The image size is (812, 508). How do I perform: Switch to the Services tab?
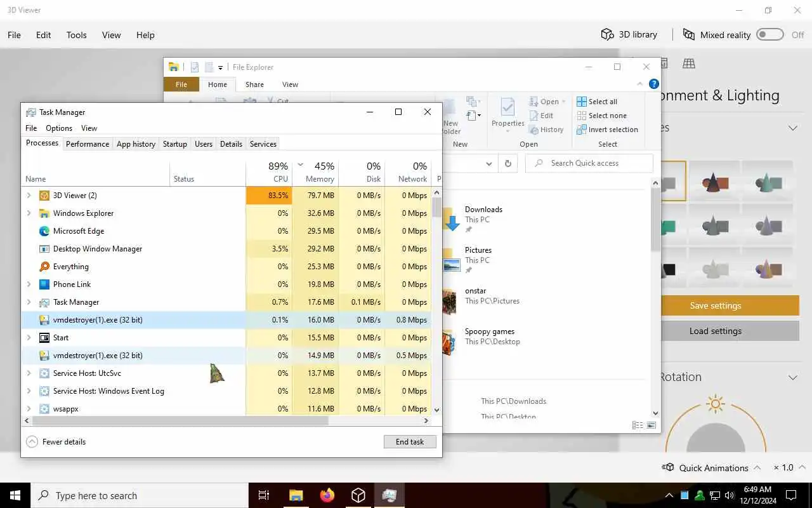click(263, 144)
